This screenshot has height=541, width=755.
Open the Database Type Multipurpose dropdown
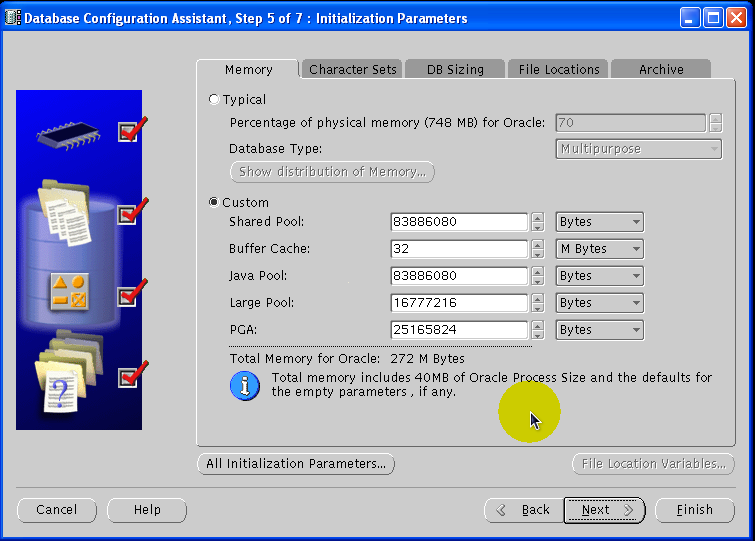(x=638, y=149)
